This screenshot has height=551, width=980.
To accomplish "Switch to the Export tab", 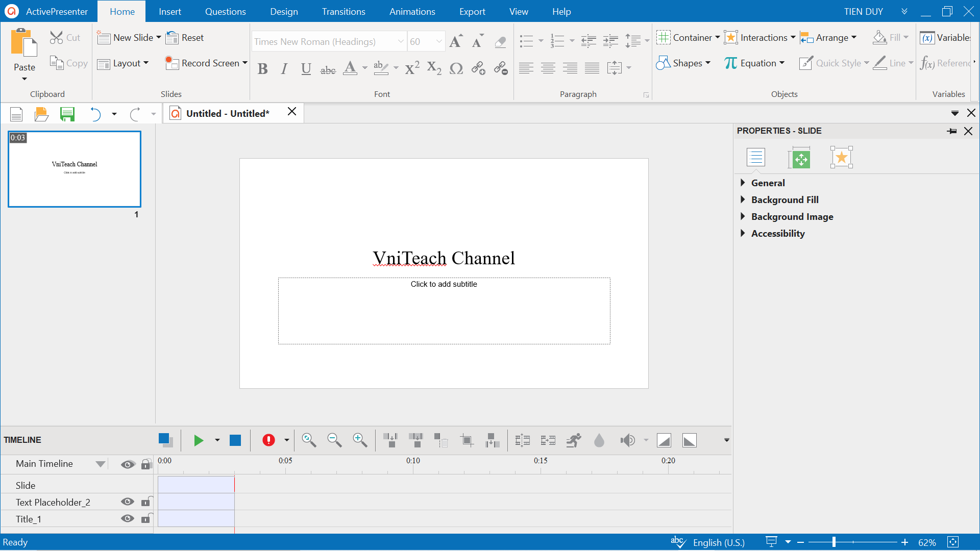I will [x=472, y=11].
